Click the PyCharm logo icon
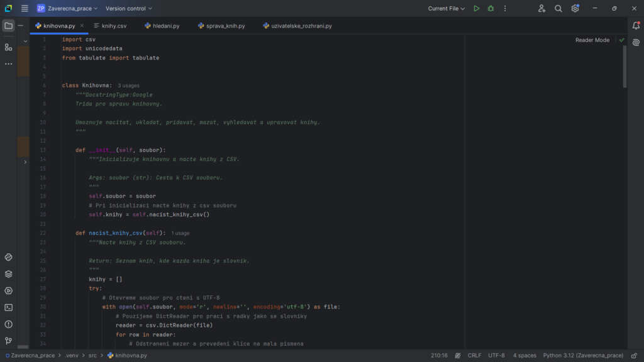 [x=8, y=8]
